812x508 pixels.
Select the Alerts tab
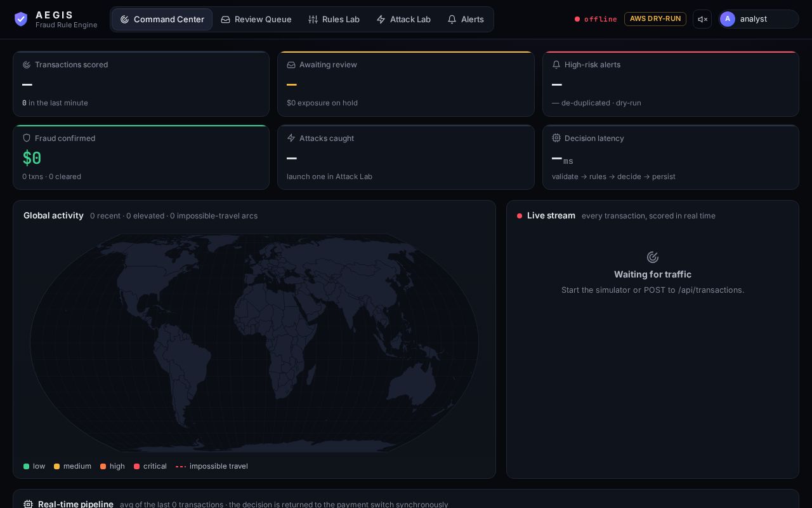click(x=466, y=19)
